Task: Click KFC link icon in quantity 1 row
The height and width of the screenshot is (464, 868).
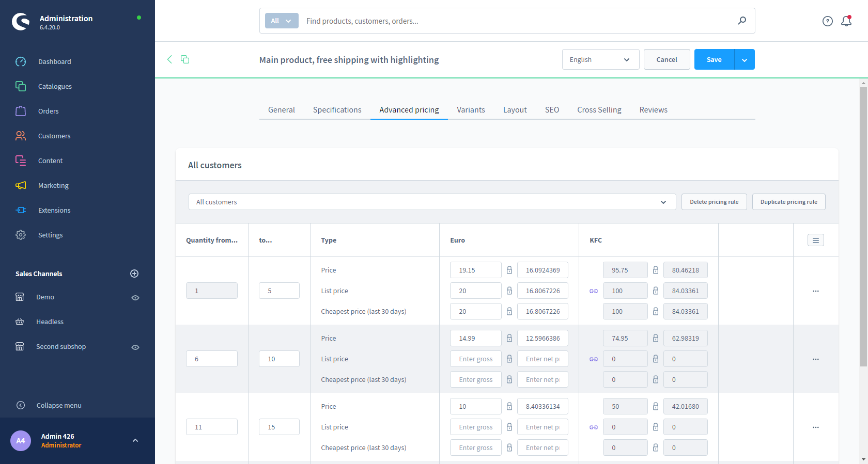Action: (594, 291)
